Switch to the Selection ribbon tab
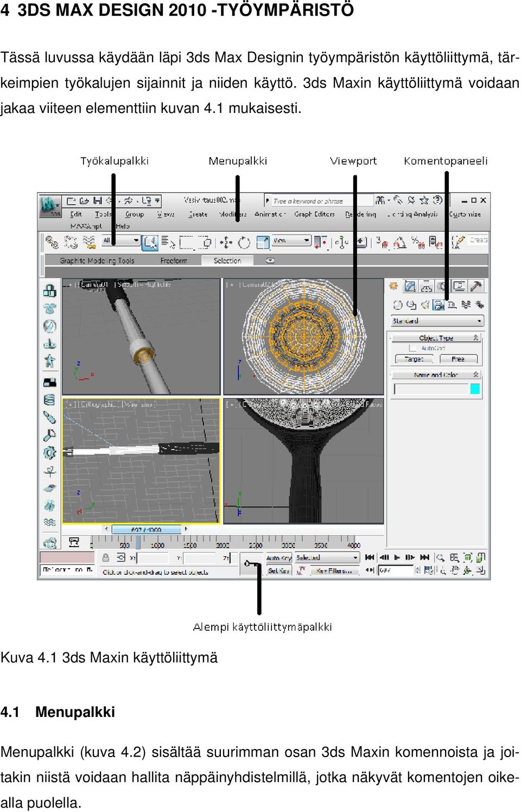Screen dimensions: 521x812 227,261
